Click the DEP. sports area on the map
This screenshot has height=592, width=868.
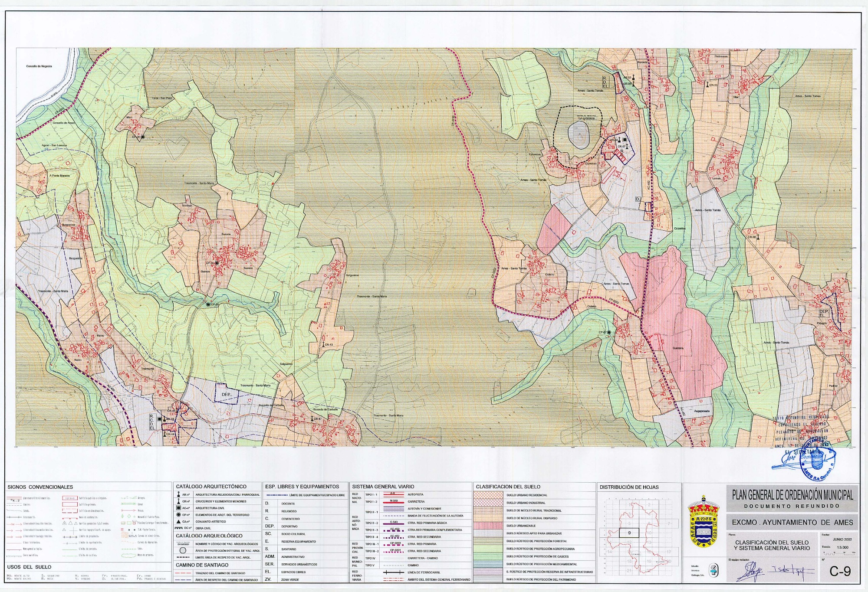pyautogui.click(x=227, y=394)
